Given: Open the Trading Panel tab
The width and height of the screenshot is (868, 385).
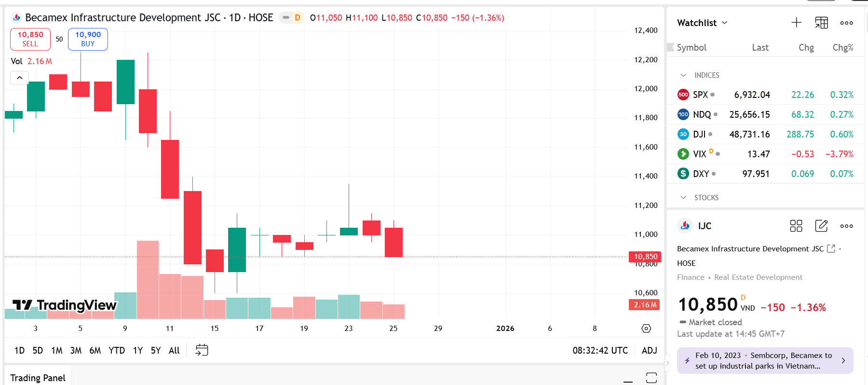Looking at the screenshot, I should [x=38, y=378].
